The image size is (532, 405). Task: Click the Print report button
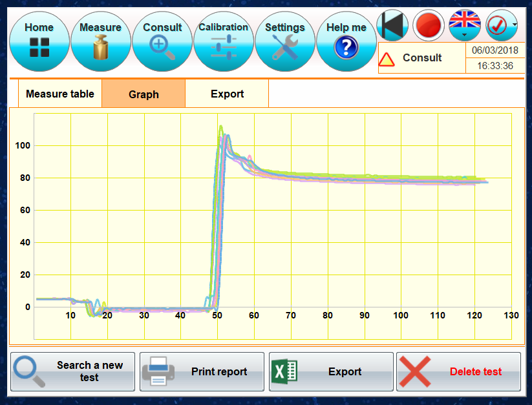202,371
